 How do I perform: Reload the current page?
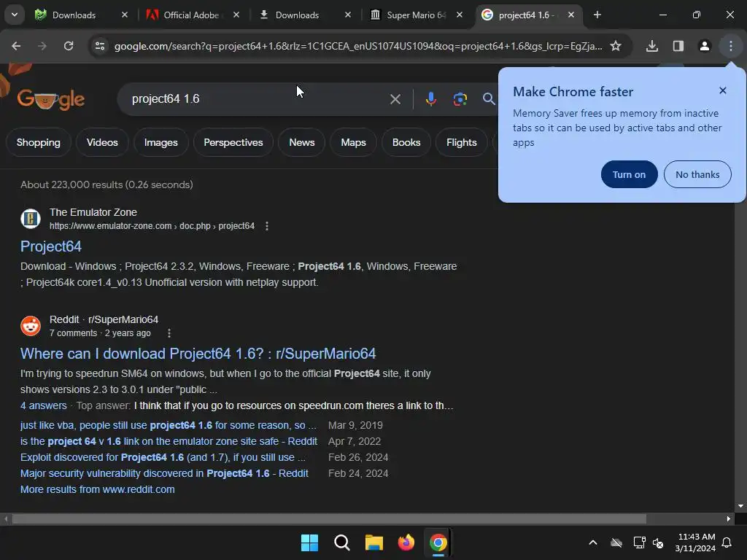pyautogui.click(x=69, y=46)
